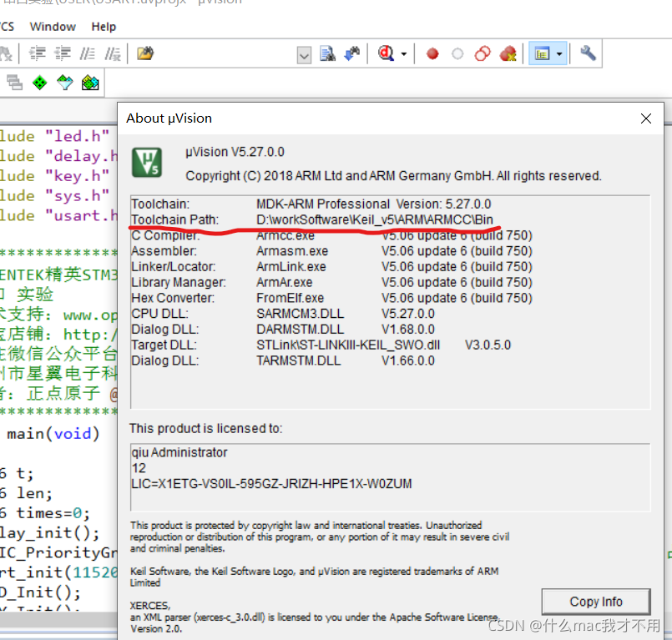Click the Indent selected text icon
Viewport: 672px width, 640px height.
coord(38,53)
